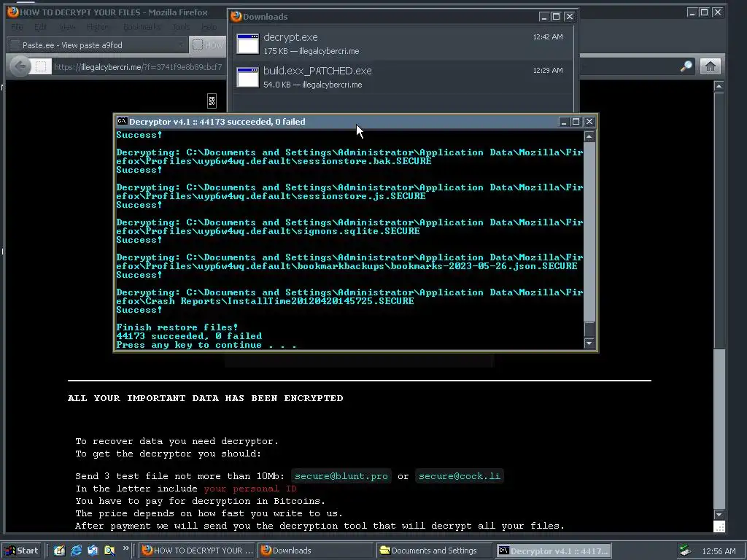Maximize the Decryptor console window
Image resolution: width=747 pixels, height=560 pixels.
(576, 122)
